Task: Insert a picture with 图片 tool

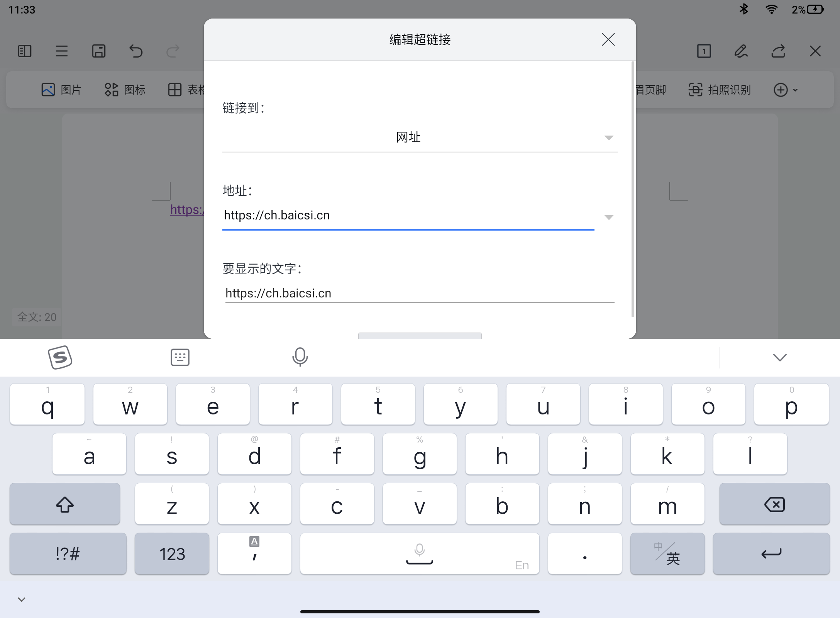Action: (61, 90)
